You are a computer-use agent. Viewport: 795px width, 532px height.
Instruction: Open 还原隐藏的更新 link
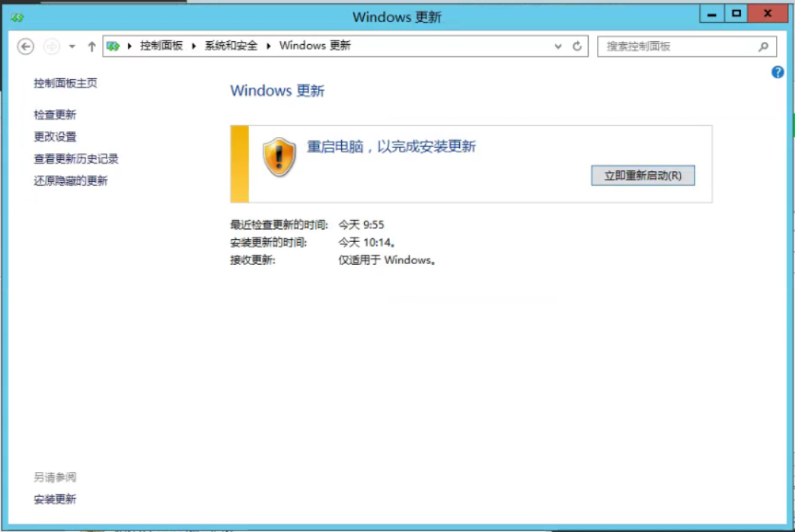[x=71, y=181]
